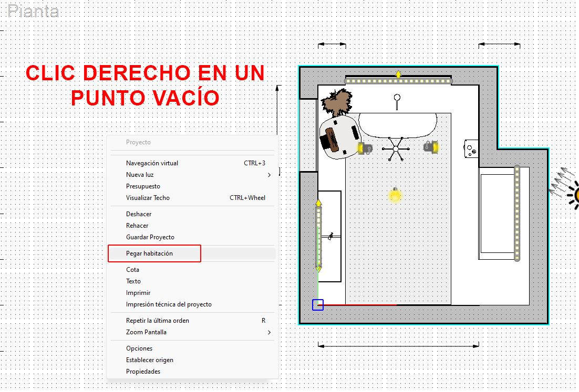Click the blue square origin marker

[318, 304]
